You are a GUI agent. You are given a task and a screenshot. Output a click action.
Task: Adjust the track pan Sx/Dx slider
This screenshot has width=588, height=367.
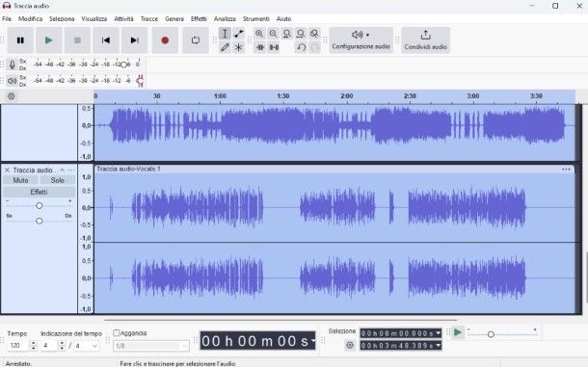click(x=39, y=221)
